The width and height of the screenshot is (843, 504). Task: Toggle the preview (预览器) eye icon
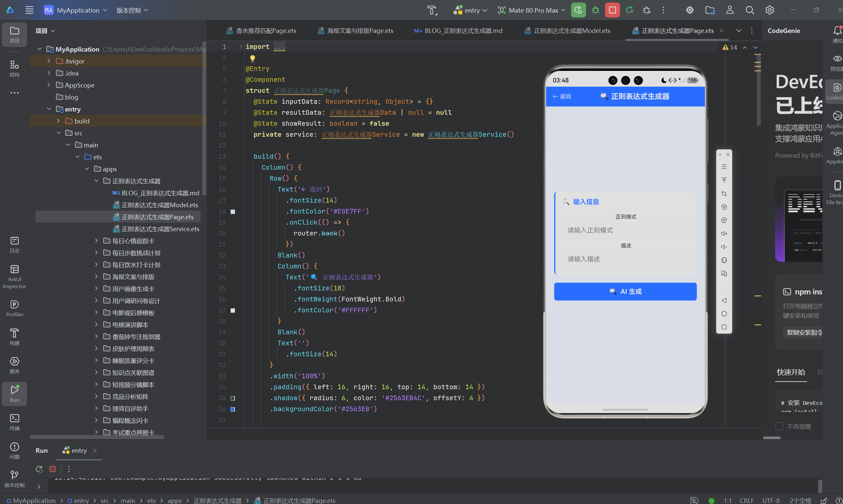(x=837, y=63)
